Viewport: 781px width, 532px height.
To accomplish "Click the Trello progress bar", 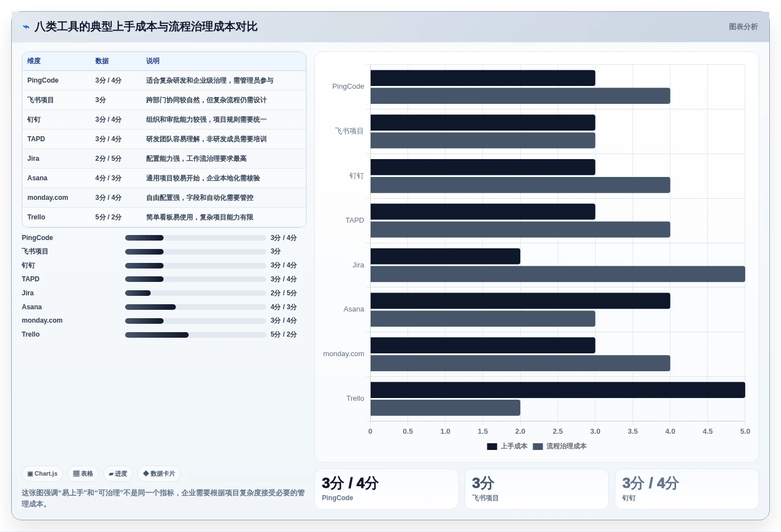I will pyautogui.click(x=195, y=335).
